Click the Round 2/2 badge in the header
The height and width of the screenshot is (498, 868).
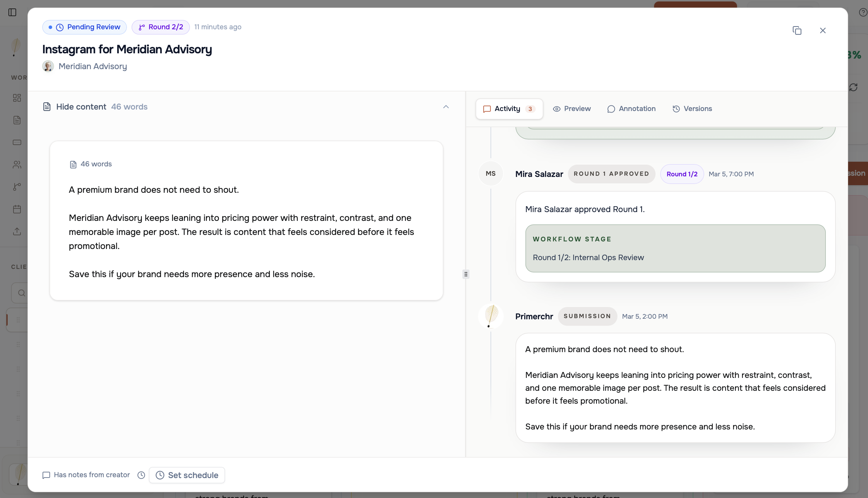(161, 27)
